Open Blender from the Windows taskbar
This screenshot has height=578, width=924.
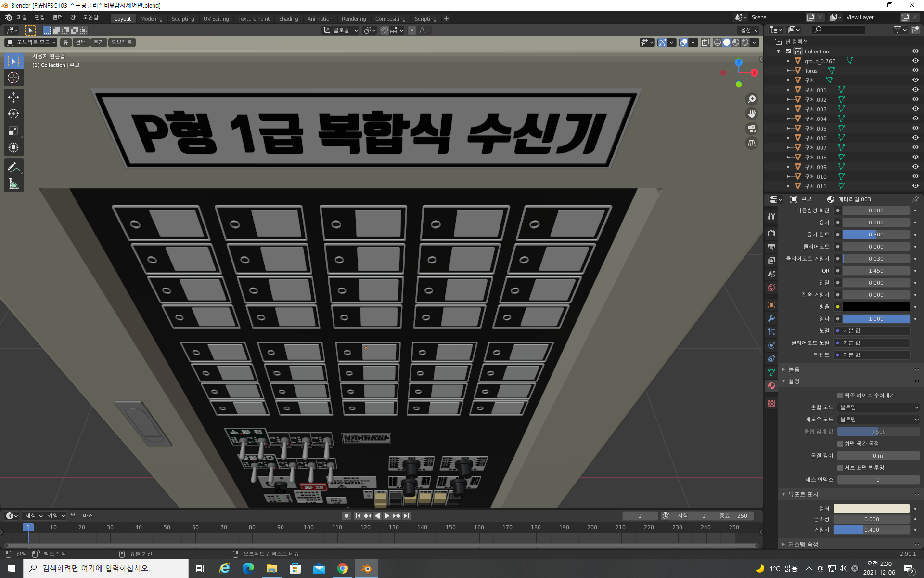(366, 568)
